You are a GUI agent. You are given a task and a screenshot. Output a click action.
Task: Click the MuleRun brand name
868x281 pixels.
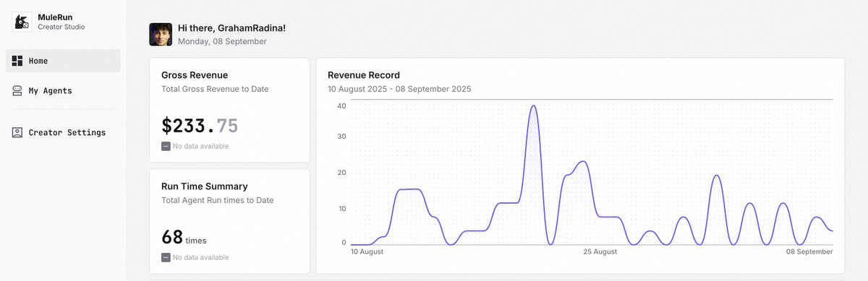coord(55,17)
